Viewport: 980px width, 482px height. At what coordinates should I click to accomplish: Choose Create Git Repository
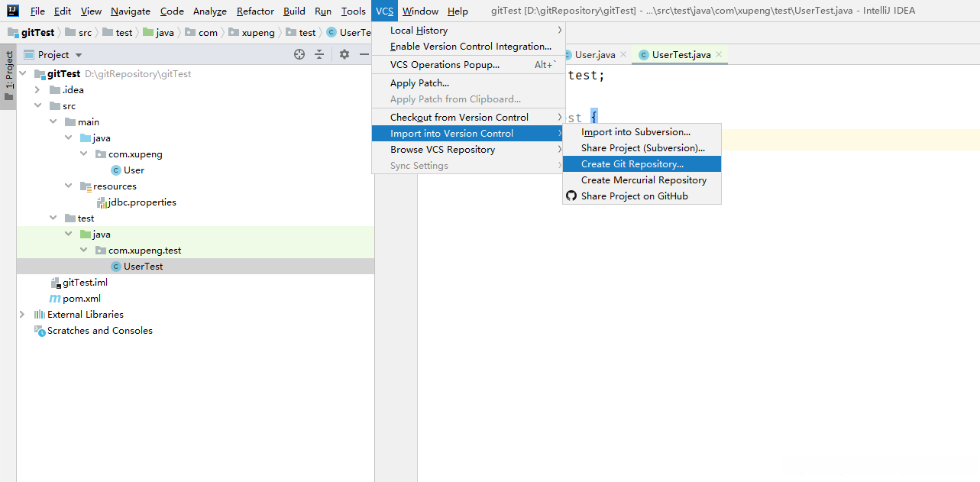[642, 164]
